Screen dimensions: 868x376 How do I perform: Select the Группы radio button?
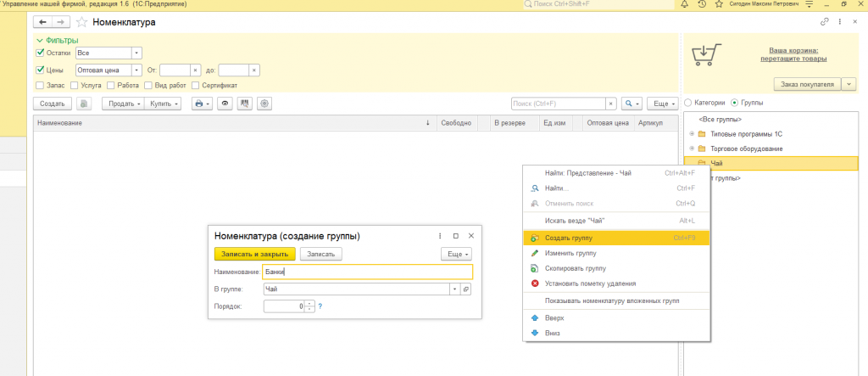click(x=735, y=103)
